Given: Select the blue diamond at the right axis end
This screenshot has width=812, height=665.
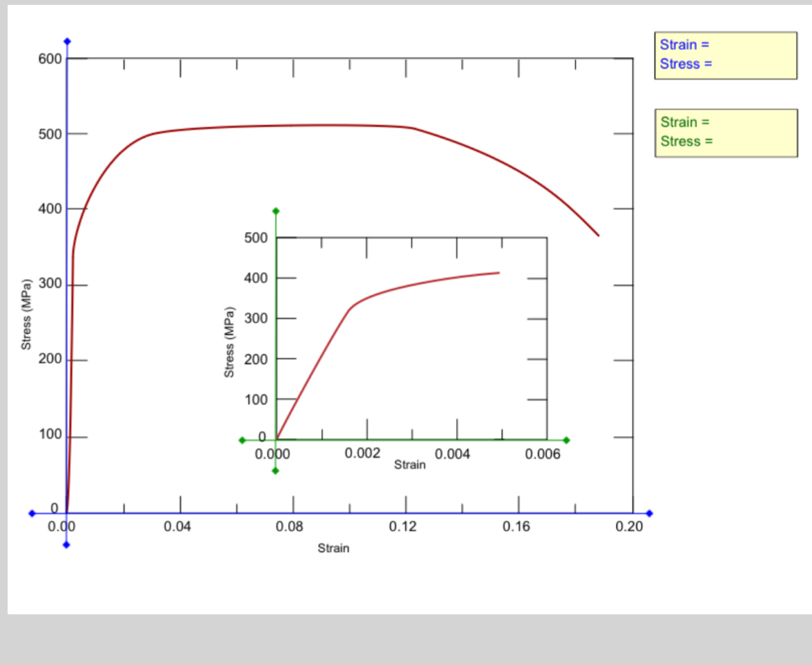Looking at the screenshot, I should [648, 513].
